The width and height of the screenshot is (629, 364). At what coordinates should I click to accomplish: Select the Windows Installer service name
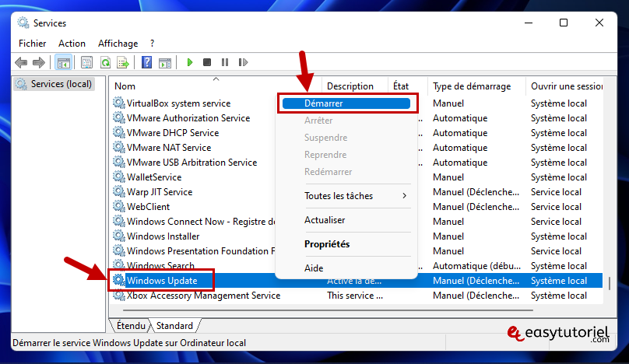[163, 236]
